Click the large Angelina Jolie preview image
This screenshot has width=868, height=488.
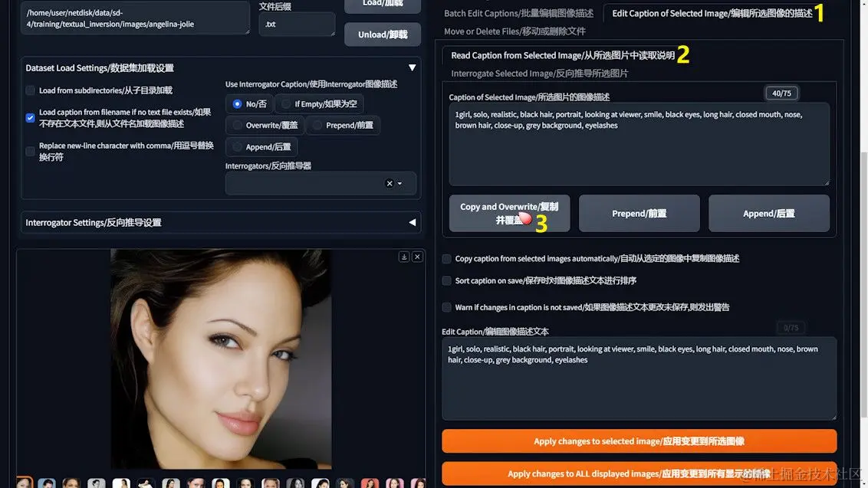(221, 359)
